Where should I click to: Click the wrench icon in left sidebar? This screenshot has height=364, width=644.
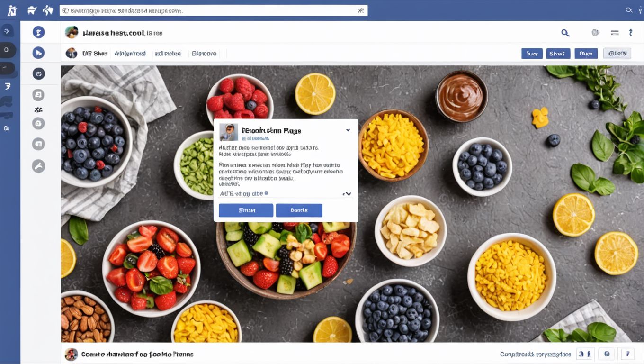(38, 166)
